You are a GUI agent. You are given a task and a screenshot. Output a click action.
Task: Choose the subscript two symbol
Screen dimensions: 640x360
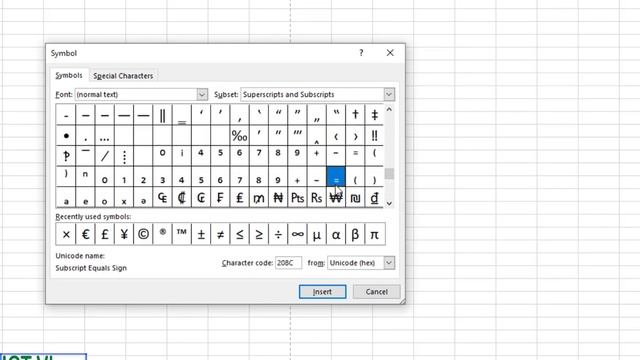(143, 176)
